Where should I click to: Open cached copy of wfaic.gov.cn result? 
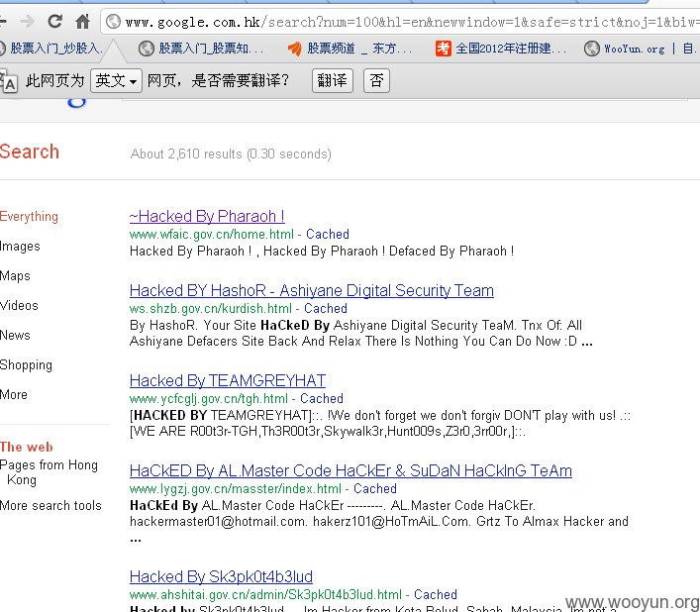pyautogui.click(x=328, y=234)
